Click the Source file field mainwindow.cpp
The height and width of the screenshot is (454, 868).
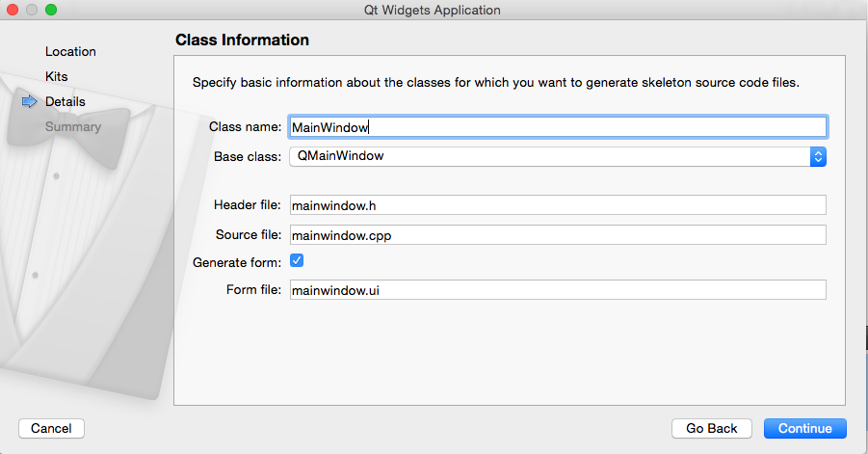[x=558, y=235]
